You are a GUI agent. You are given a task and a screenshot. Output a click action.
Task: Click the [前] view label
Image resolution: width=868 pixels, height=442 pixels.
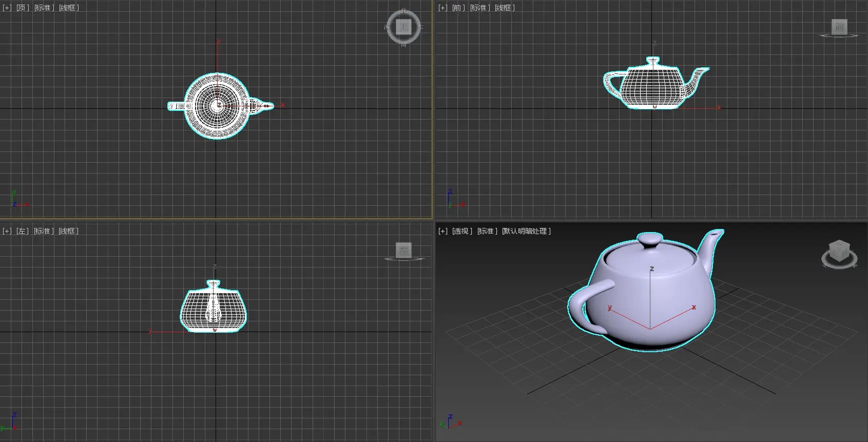[458, 8]
